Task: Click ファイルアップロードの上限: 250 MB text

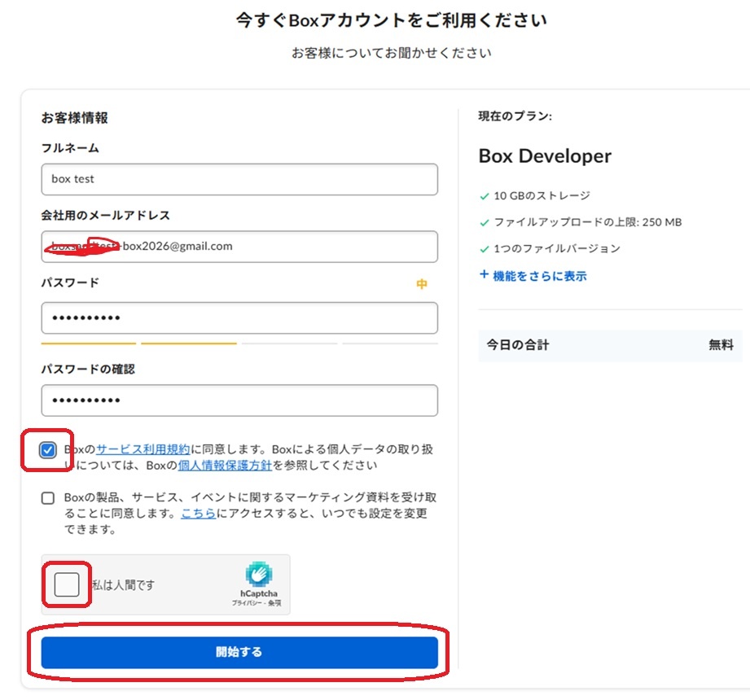Action: click(588, 222)
